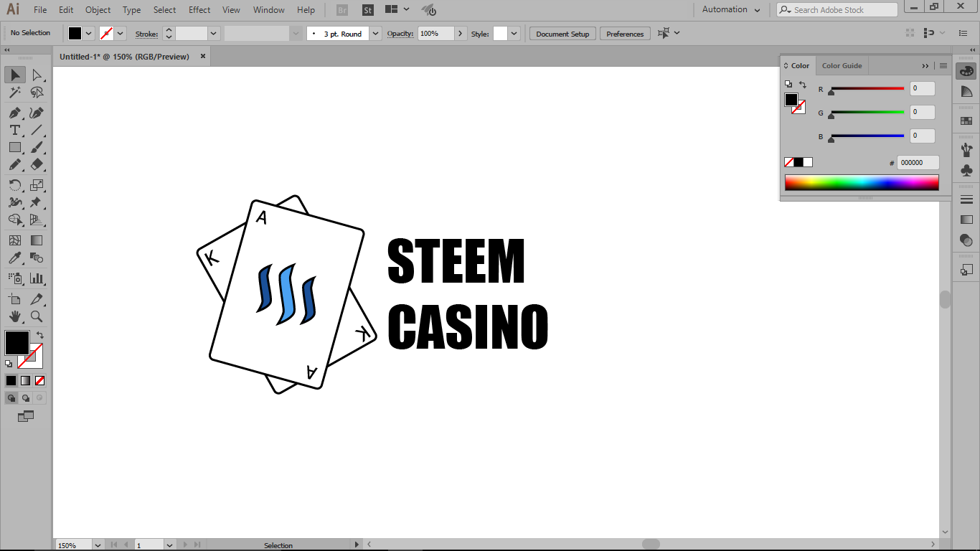Screen dimensions: 980x551
Task: Open the Select menu
Action: click(x=164, y=9)
